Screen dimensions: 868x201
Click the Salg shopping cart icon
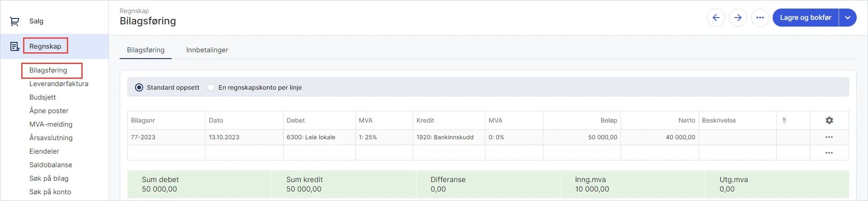pos(14,21)
